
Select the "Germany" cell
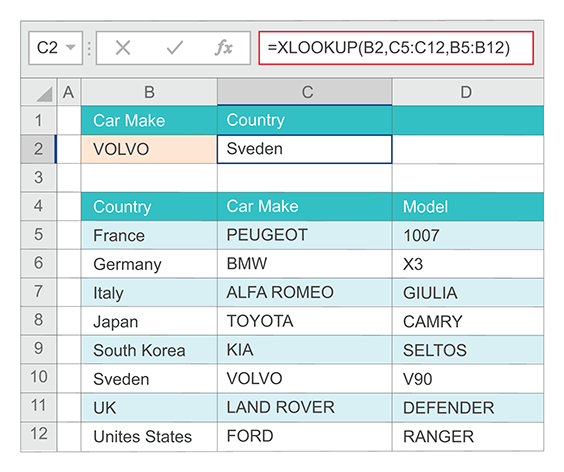(149, 264)
